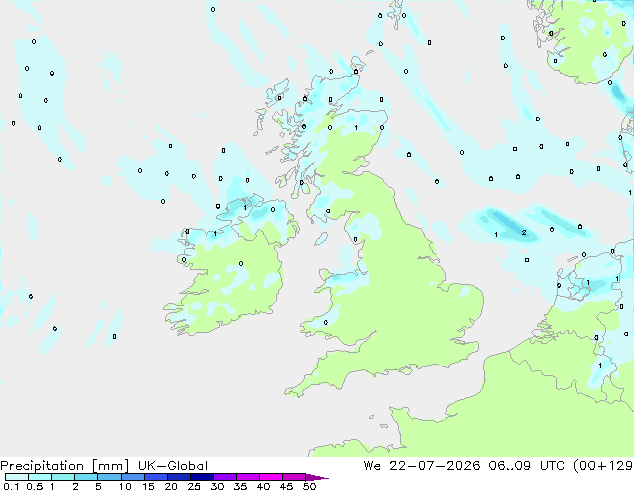Viewport: 634px width, 490px height.
Task: Click the '20' legend scale label
Action: tap(171, 486)
